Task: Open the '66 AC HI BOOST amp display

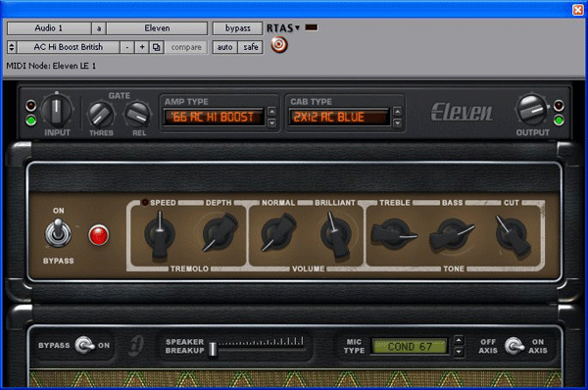Action: [x=214, y=118]
